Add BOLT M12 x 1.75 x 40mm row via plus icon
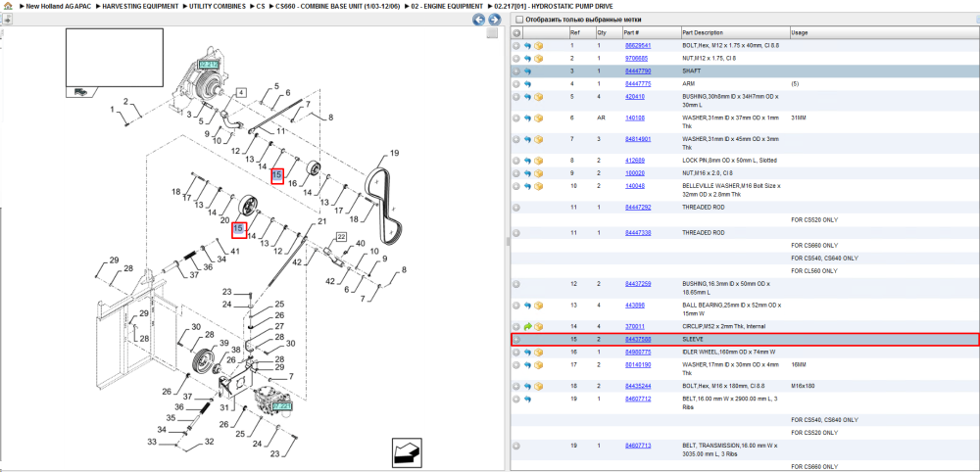 [x=516, y=46]
